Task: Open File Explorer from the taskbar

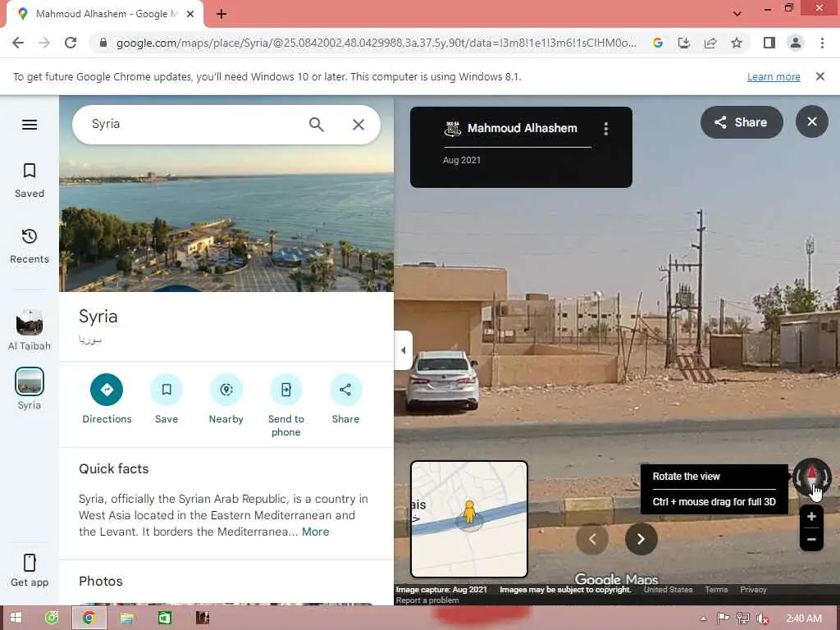Action: pos(126,619)
